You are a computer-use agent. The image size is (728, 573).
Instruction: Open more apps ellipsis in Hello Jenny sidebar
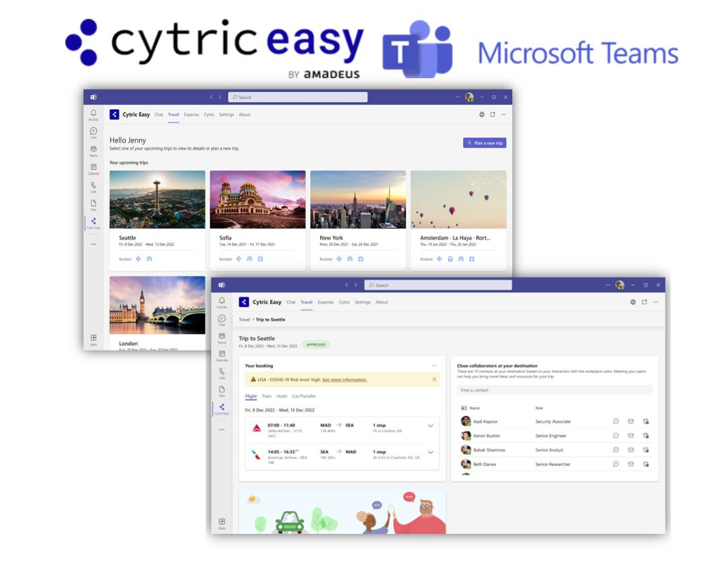point(93,244)
